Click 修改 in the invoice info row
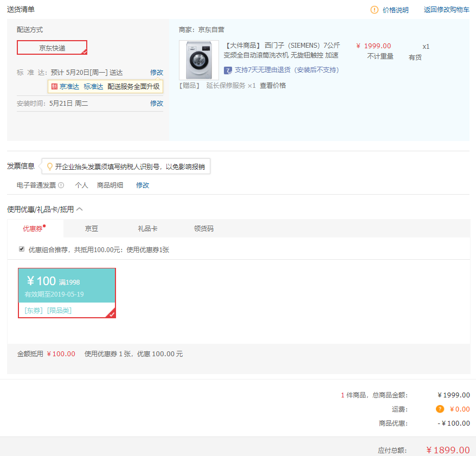The height and width of the screenshot is (456, 476). point(143,185)
